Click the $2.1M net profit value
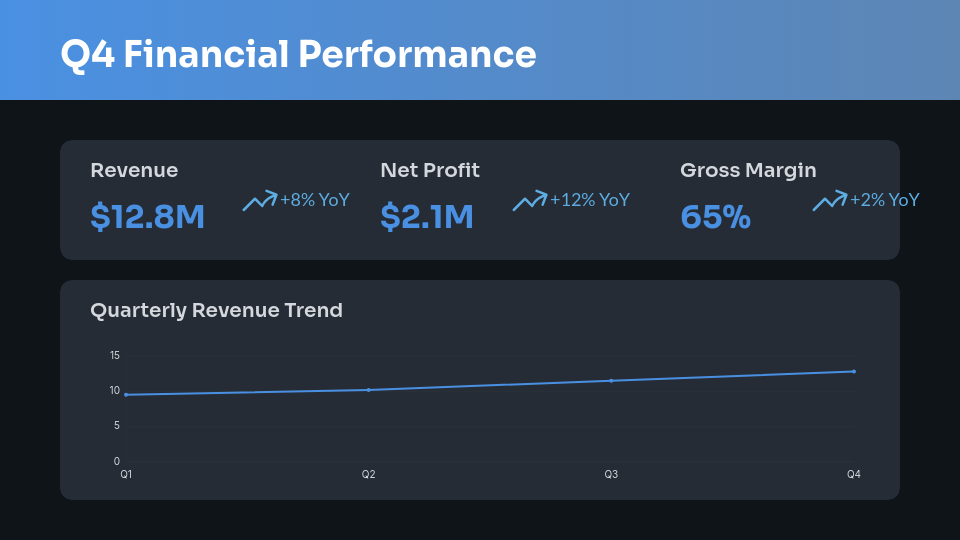Image resolution: width=960 pixels, height=540 pixels. [x=427, y=216]
